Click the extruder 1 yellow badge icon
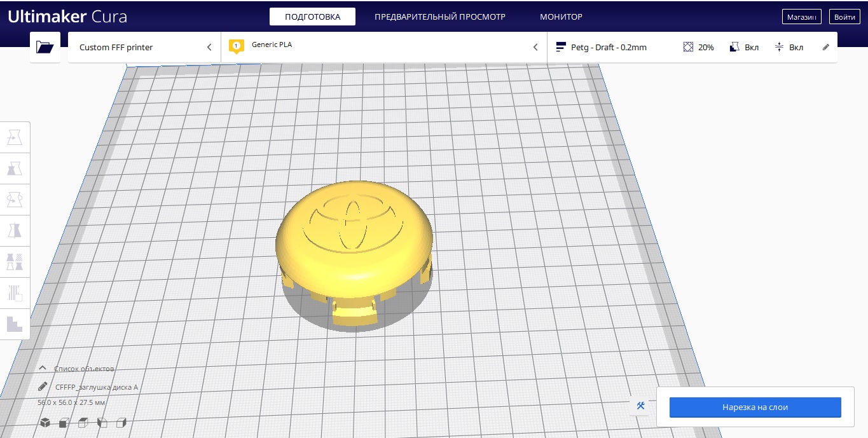Image resolution: width=868 pixels, height=438 pixels. (x=237, y=46)
